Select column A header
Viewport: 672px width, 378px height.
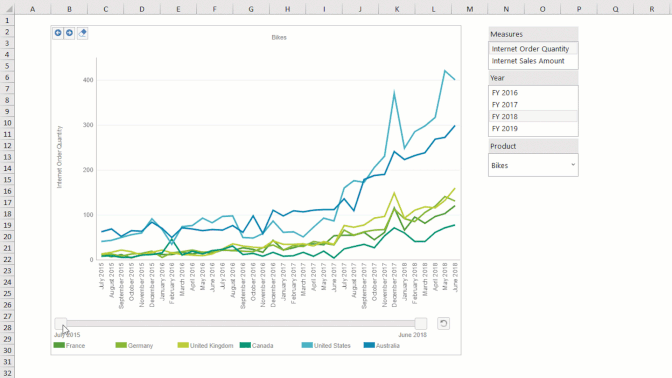click(33, 9)
